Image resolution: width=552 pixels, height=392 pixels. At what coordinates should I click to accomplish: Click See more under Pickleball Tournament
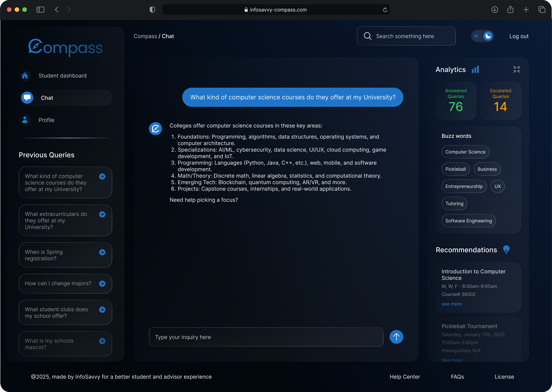(452, 360)
